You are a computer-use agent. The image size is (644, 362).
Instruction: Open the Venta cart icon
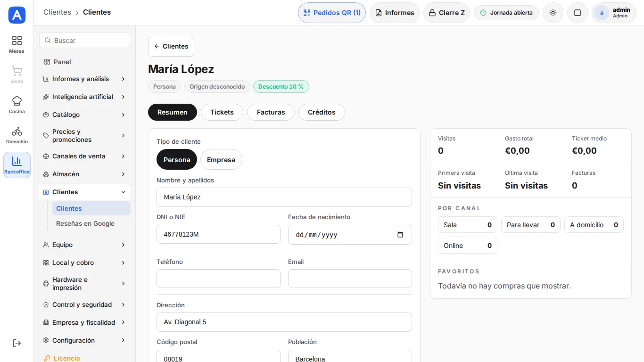(x=17, y=74)
